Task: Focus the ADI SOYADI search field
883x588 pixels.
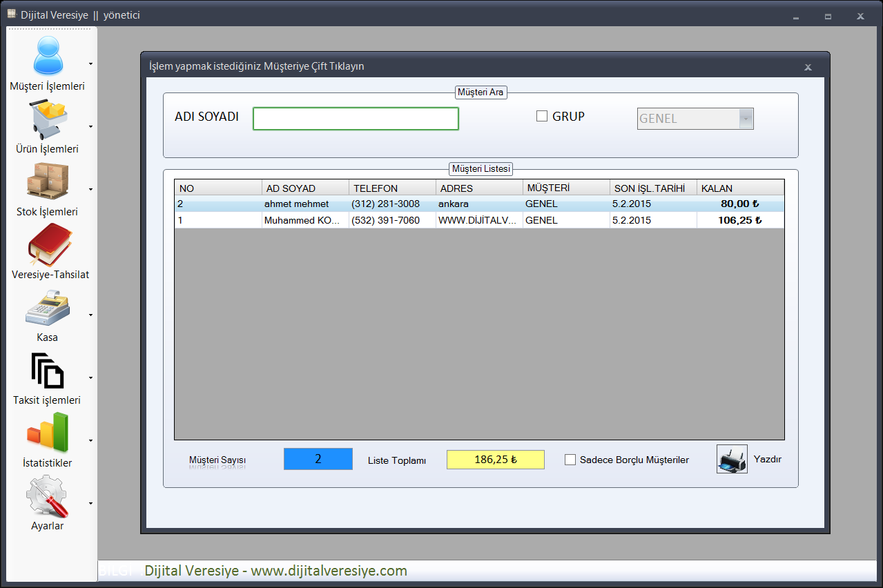Action: click(x=356, y=119)
